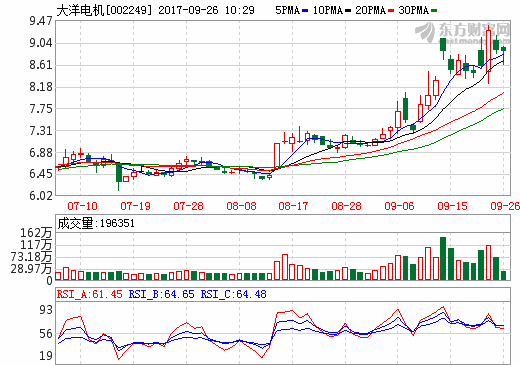
Task: Select the 07-28 date marker
Action: 188,206
